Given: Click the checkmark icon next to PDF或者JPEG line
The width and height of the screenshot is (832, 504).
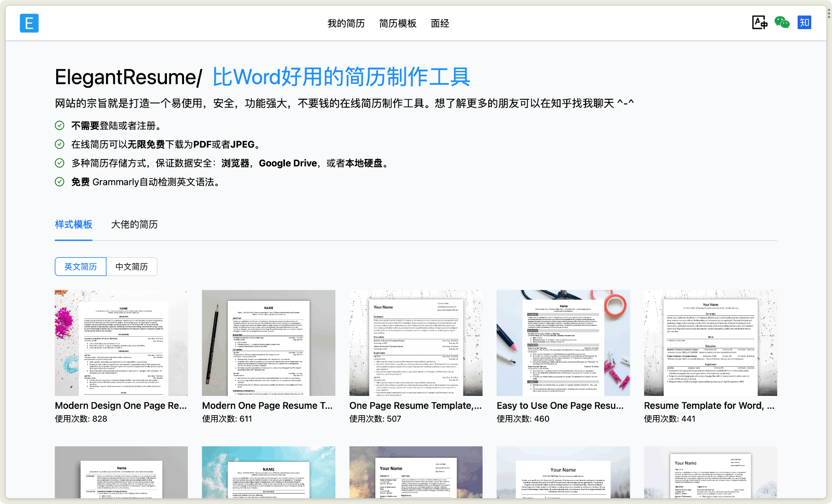Looking at the screenshot, I should coord(60,144).
